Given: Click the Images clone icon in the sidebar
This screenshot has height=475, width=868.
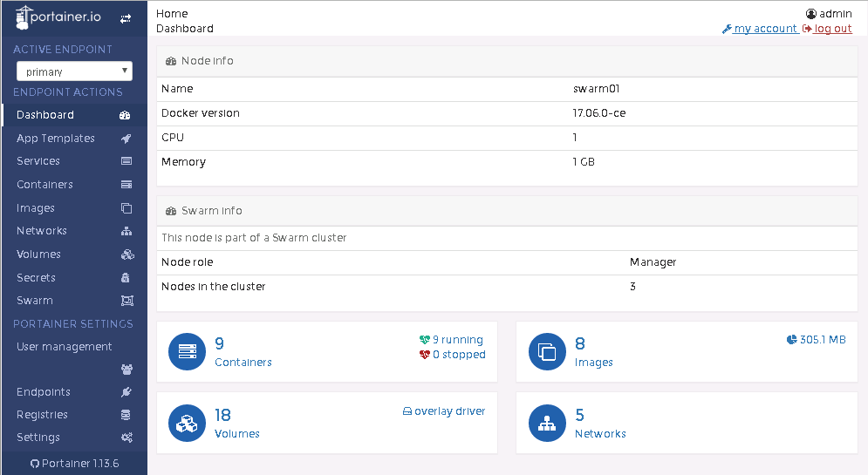Looking at the screenshot, I should (x=126, y=208).
